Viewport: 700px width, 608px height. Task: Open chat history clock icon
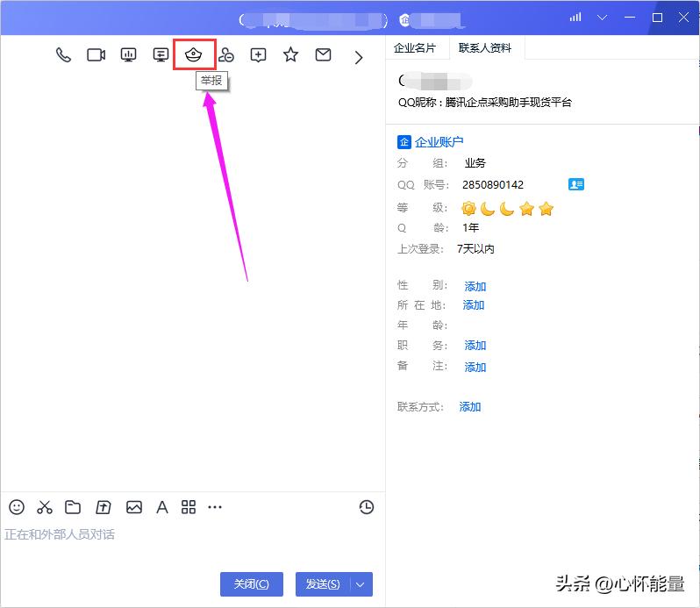pyautogui.click(x=367, y=507)
